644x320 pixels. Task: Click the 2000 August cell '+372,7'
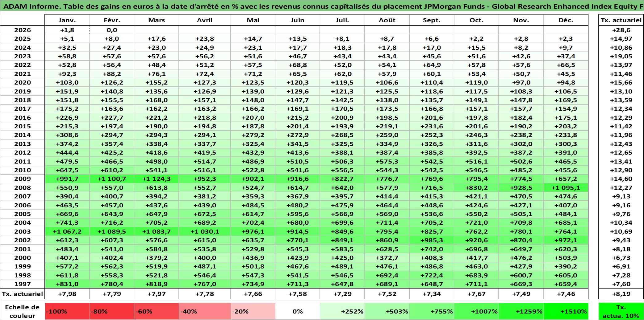coord(387,258)
